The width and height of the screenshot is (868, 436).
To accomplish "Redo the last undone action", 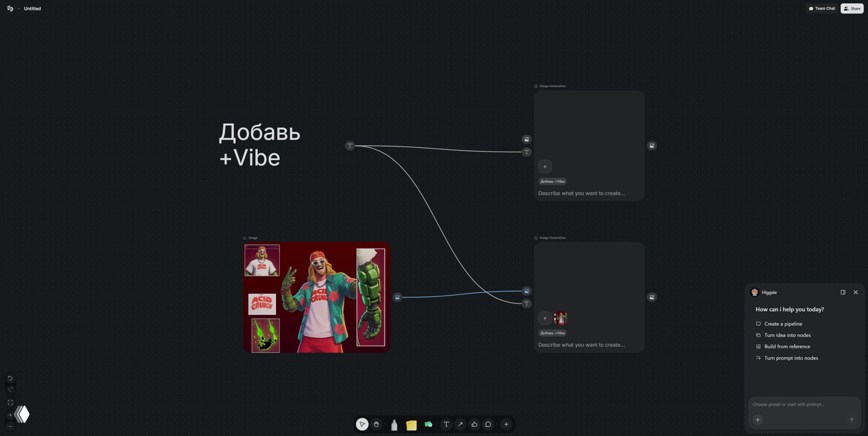I will pyautogui.click(x=10, y=389).
